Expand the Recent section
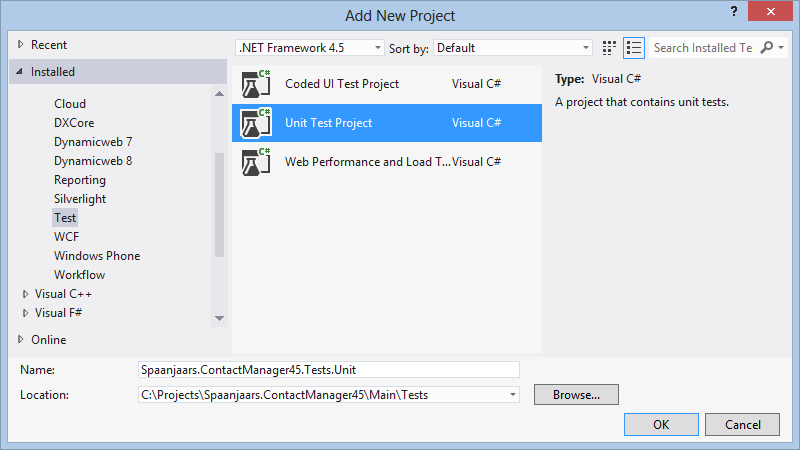 point(22,45)
